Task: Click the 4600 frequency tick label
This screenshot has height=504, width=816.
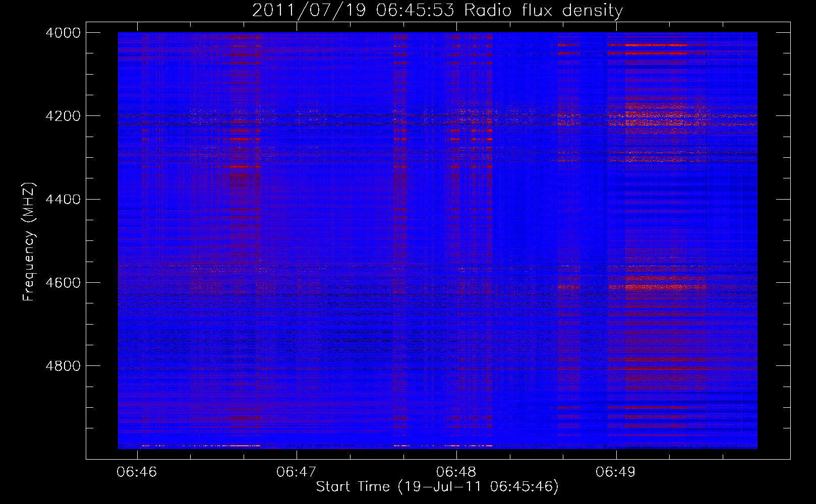Action: 63,283
